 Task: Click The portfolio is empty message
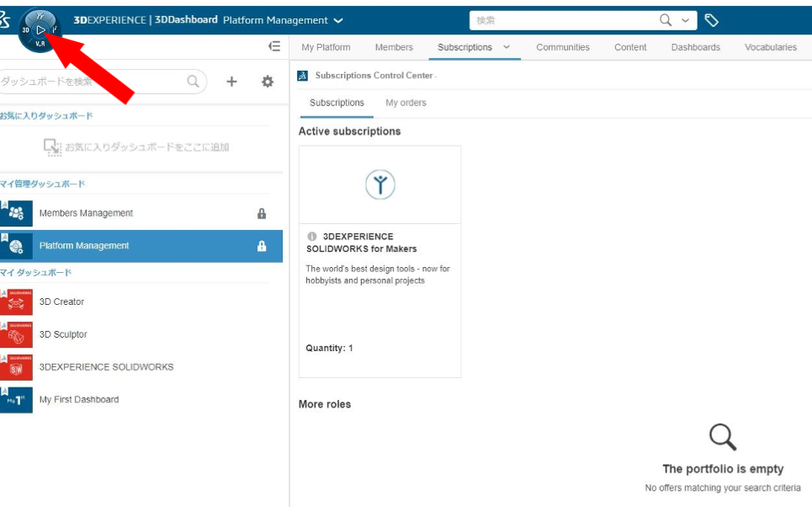pyautogui.click(x=723, y=468)
